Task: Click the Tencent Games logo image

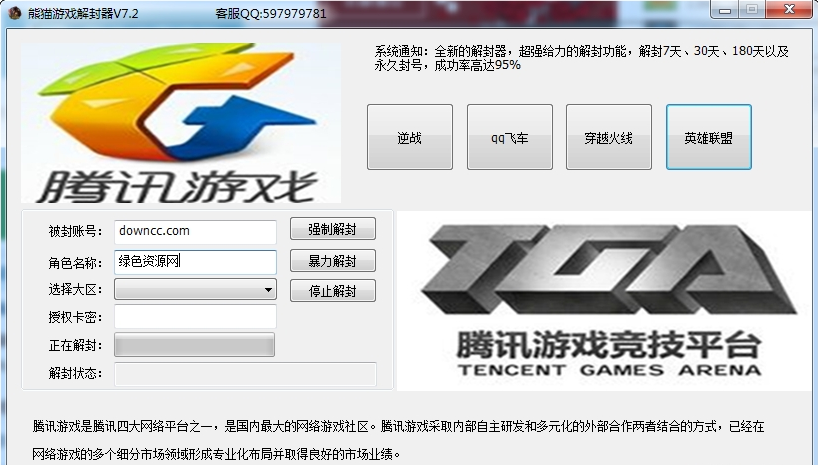Action: click(x=181, y=123)
